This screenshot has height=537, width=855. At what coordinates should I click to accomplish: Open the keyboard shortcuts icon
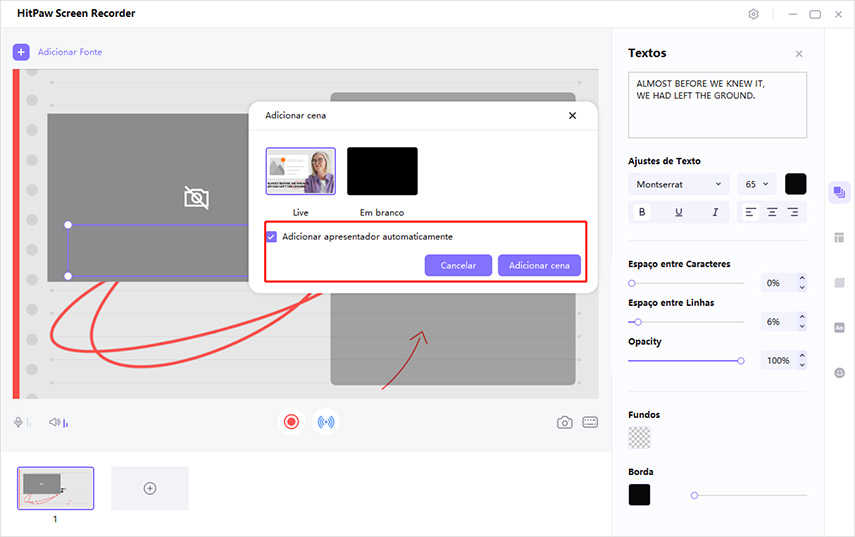pos(590,423)
